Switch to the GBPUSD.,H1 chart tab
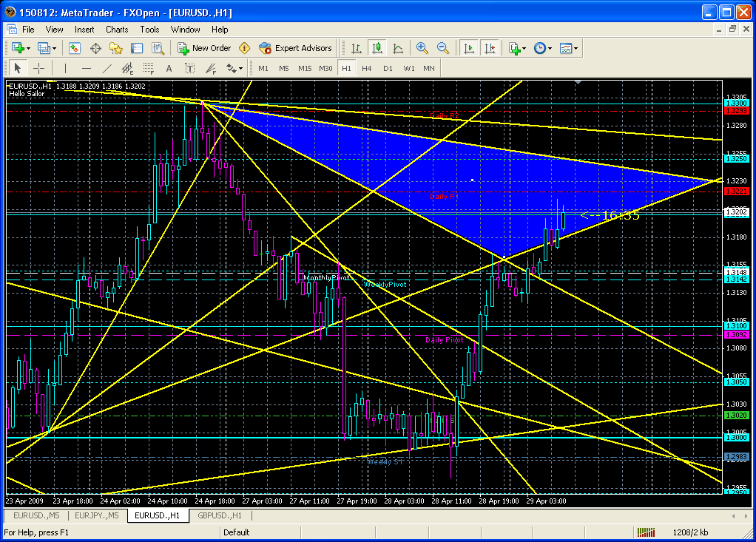 pyautogui.click(x=220, y=515)
